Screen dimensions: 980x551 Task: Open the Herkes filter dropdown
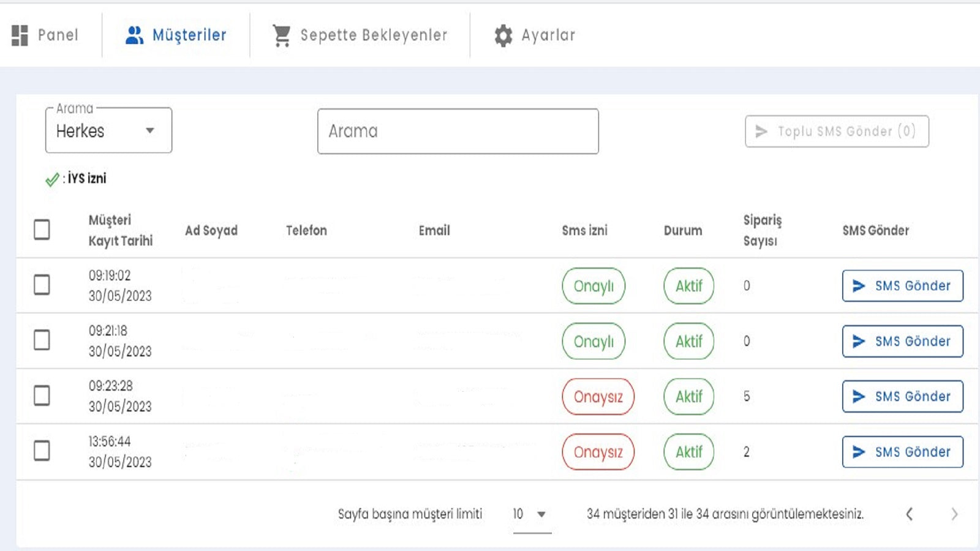pyautogui.click(x=108, y=130)
